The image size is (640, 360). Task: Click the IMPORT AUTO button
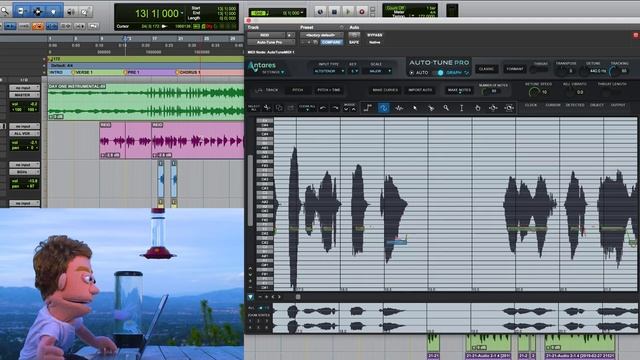[x=420, y=90]
